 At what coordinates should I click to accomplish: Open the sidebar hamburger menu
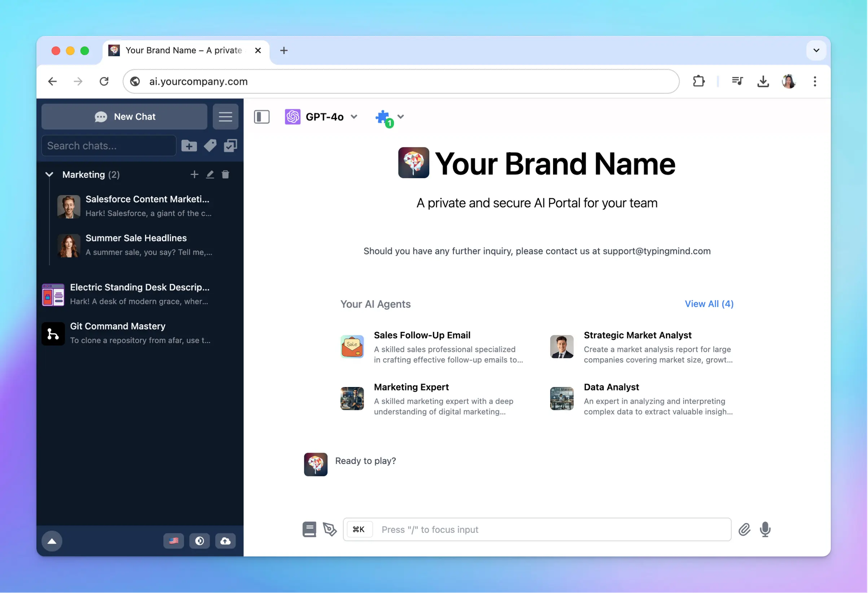click(225, 117)
